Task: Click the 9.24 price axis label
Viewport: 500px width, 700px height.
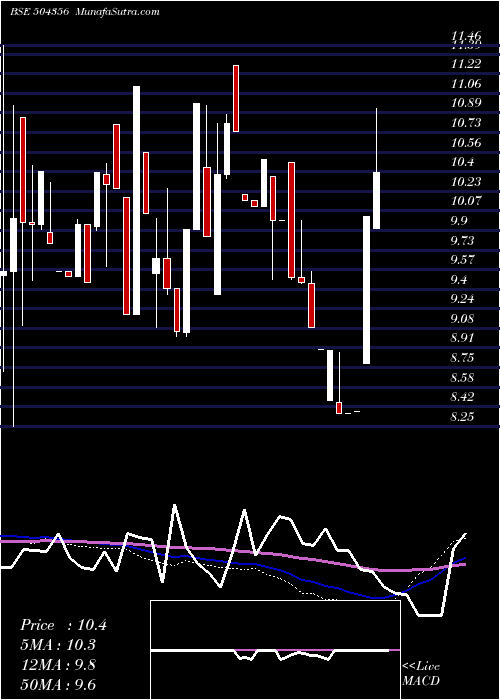Action: pos(462,299)
